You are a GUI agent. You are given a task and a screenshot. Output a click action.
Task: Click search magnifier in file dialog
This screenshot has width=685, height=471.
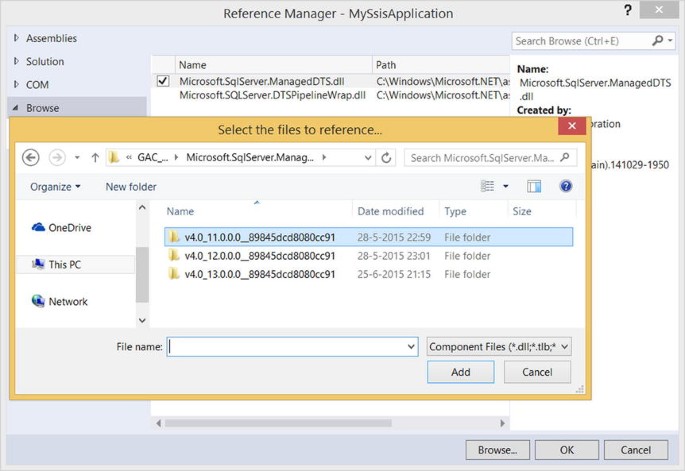(x=565, y=157)
